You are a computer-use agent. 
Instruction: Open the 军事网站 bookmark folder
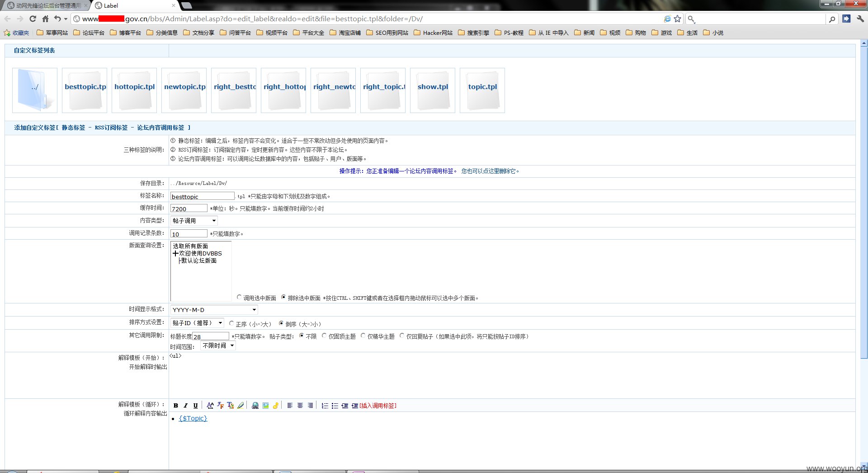[52, 33]
